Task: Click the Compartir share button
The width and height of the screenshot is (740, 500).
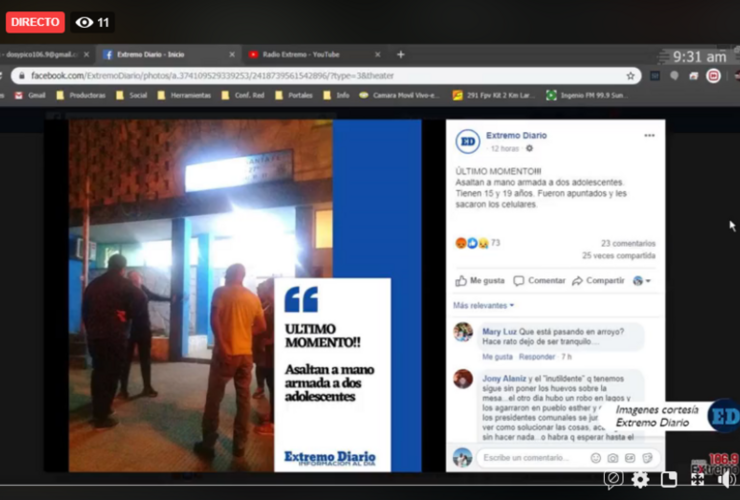Action: tap(598, 281)
